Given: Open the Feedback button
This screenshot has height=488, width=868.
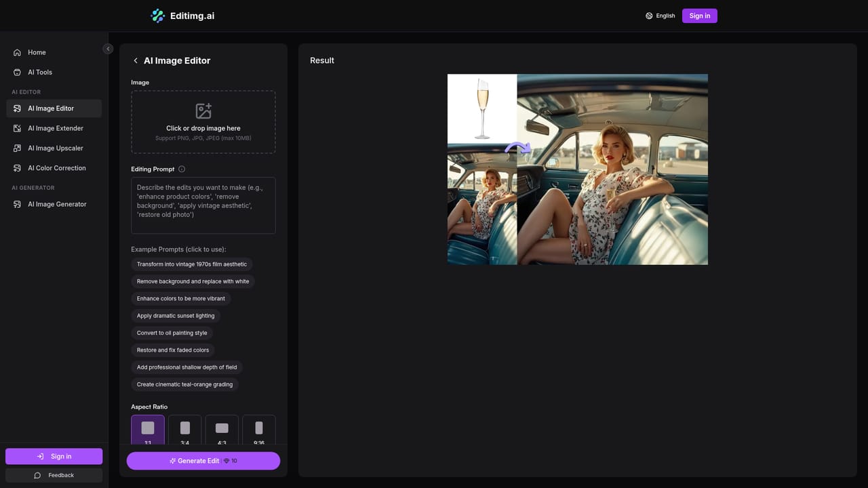Looking at the screenshot, I should [54, 475].
